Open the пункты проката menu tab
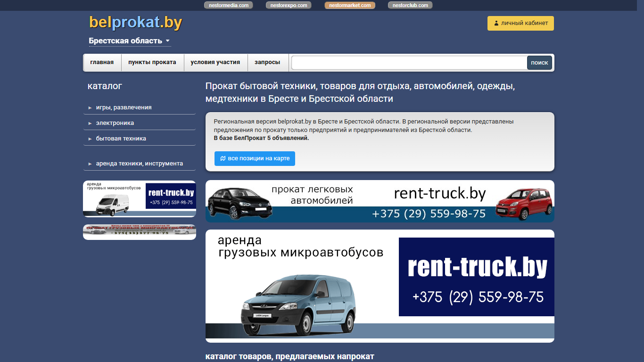 (x=152, y=62)
